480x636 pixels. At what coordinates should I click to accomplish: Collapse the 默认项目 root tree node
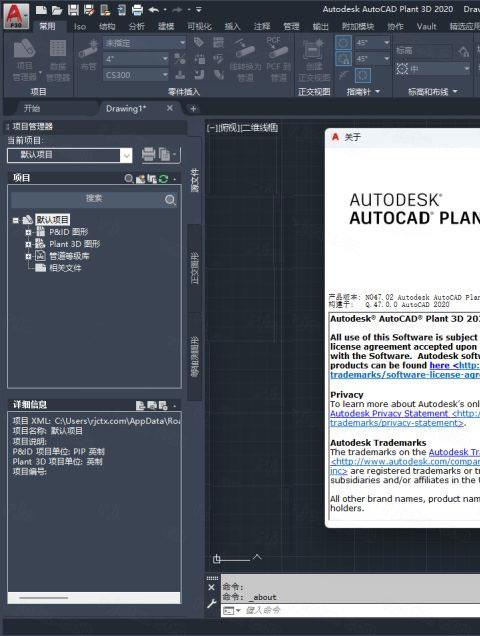[15, 220]
